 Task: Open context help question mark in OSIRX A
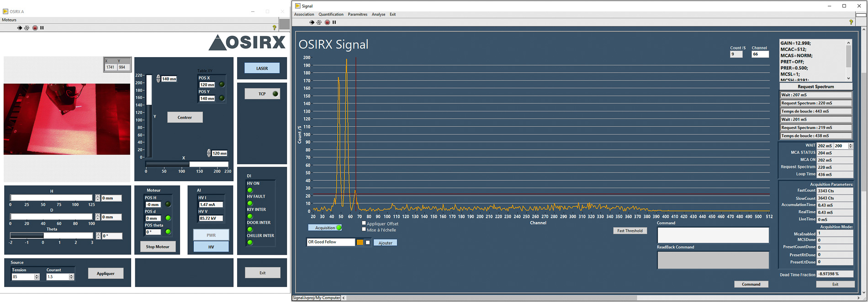click(274, 28)
